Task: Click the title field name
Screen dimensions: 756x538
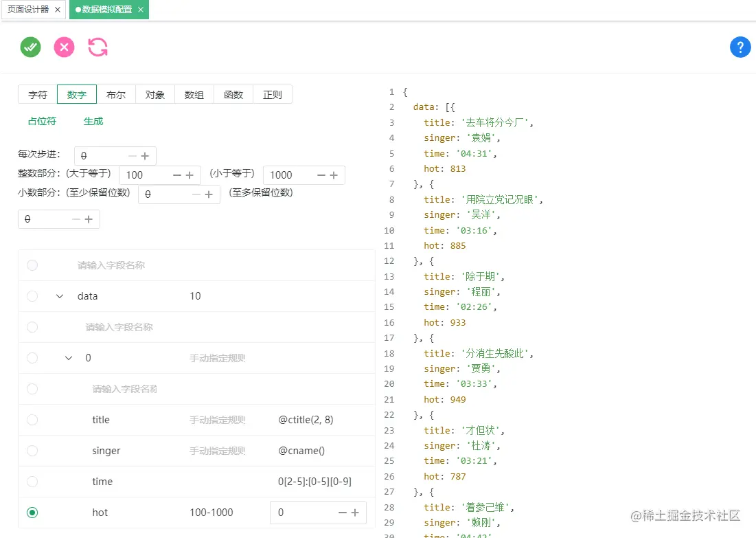Action: [x=101, y=419]
